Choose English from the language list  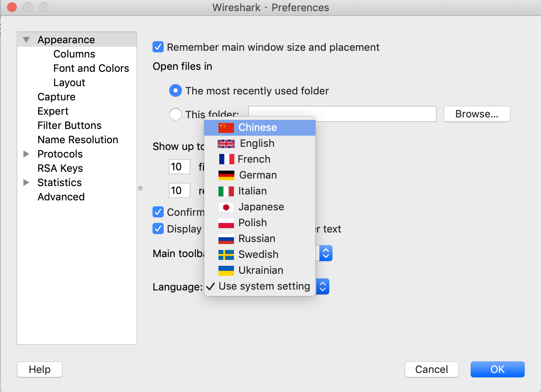point(260,144)
